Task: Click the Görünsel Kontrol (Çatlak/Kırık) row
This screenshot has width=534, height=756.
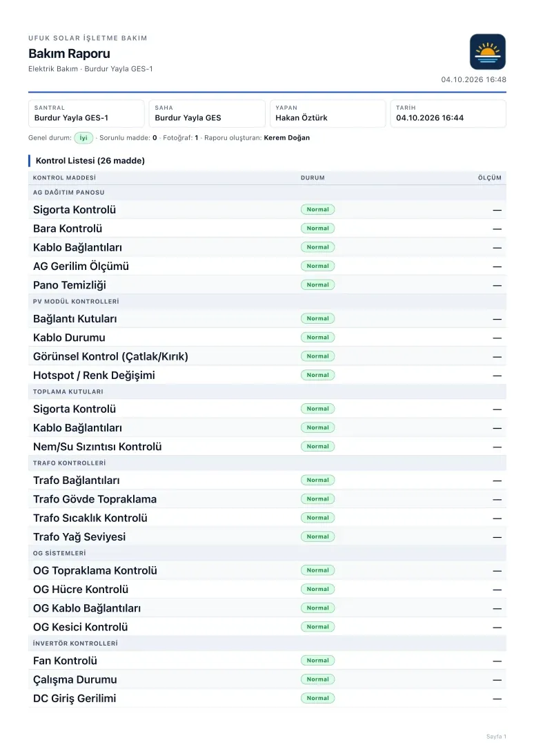Action: (267, 356)
